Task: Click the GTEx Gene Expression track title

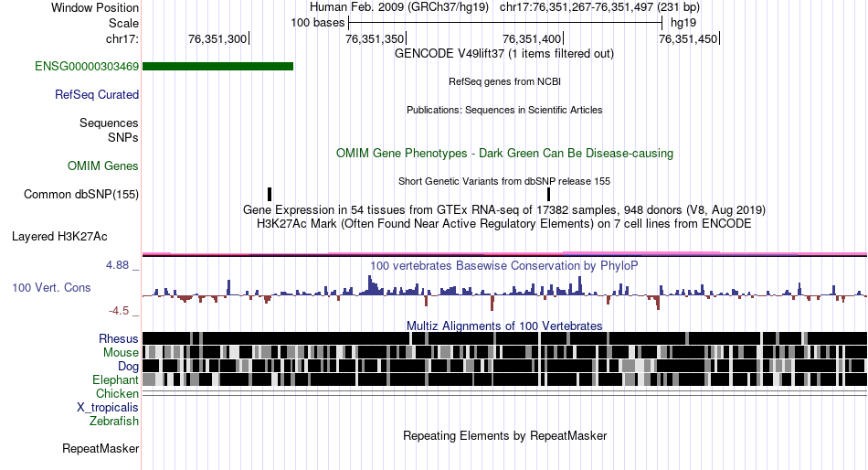Action: pos(504,210)
